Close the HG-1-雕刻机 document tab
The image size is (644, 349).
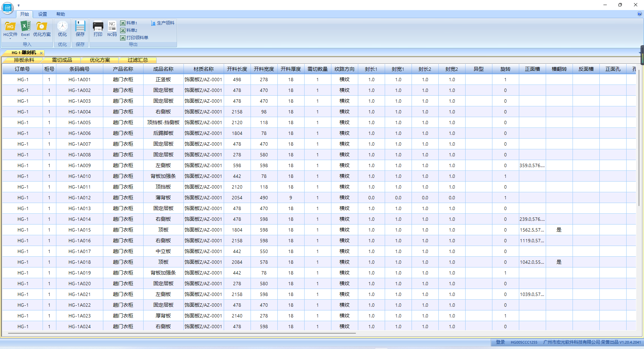pos(41,53)
